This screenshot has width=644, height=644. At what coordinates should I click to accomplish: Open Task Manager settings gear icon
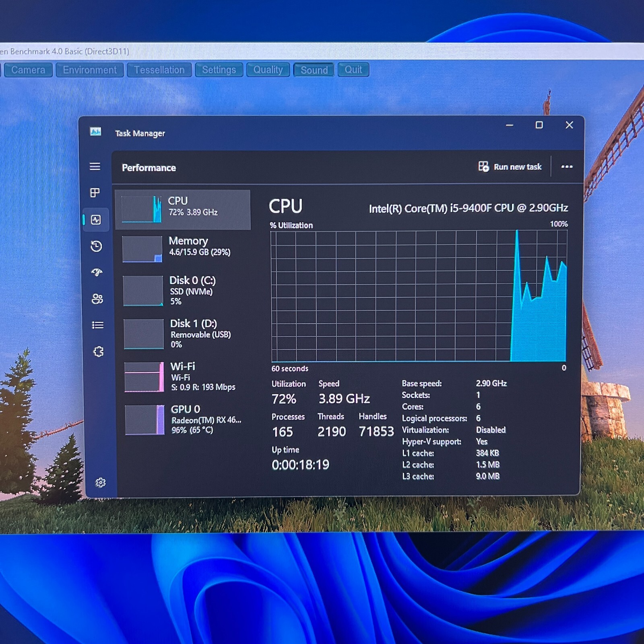pyautogui.click(x=100, y=482)
